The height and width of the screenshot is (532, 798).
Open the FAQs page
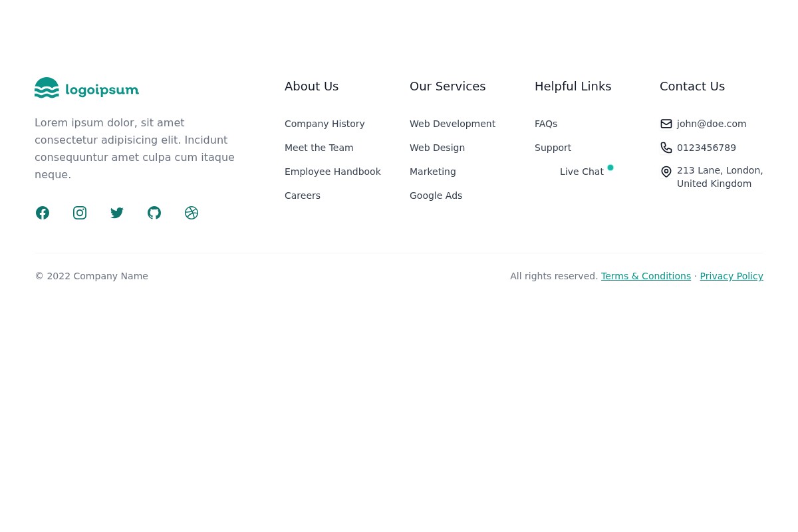tap(546, 124)
